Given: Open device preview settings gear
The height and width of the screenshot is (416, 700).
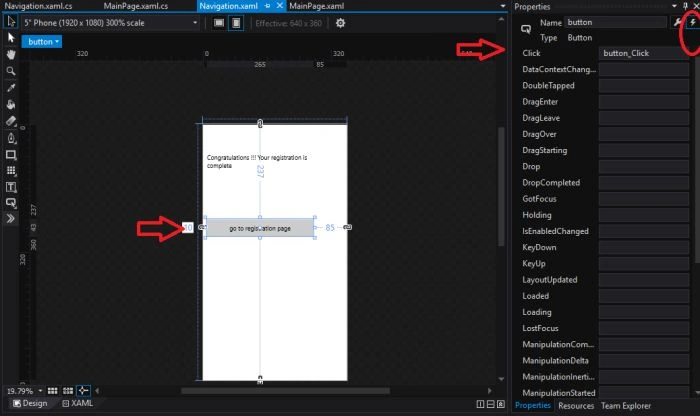Looking at the screenshot, I should 340,23.
